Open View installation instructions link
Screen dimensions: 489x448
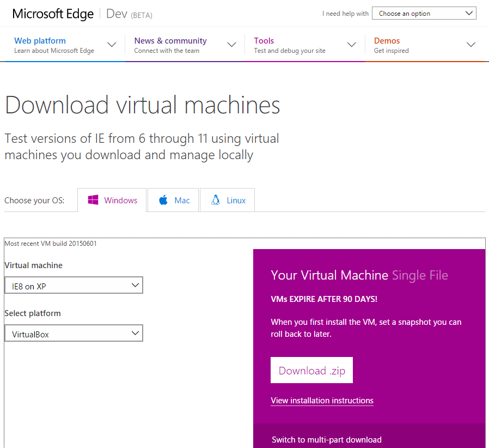322,401
